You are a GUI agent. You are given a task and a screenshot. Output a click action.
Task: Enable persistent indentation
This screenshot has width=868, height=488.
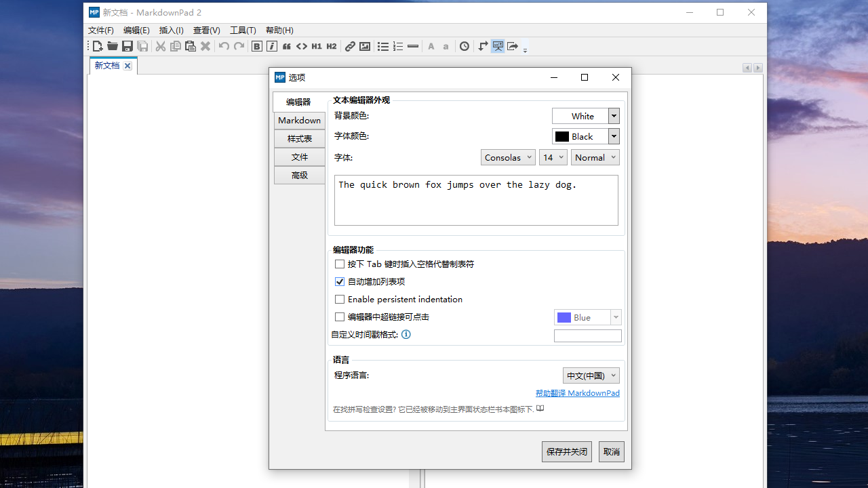(x=340, y=299)
